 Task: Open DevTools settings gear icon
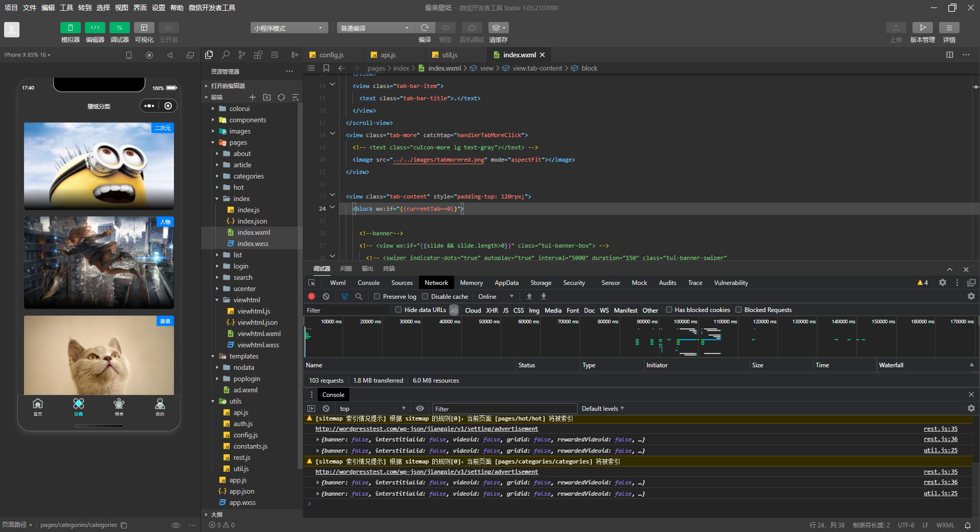942,282
